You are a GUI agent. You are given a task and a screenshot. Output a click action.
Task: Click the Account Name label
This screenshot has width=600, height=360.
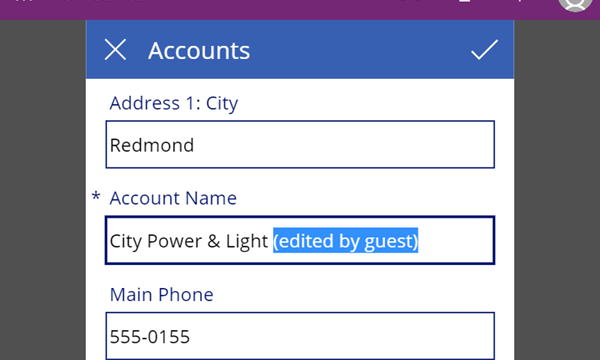[173, 198]
